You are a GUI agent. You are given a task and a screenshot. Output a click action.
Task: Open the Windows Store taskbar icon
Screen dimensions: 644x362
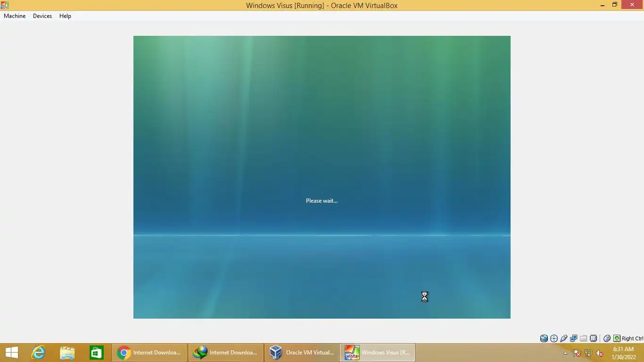click(97, 353)
